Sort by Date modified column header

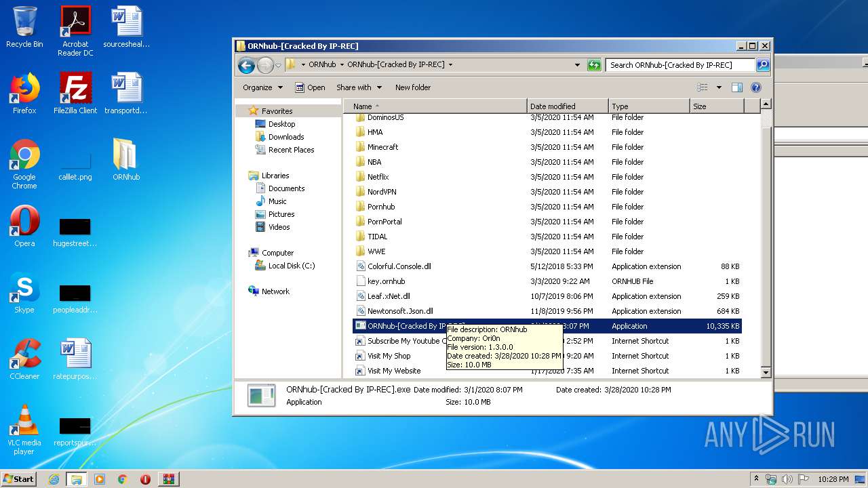click(x=568, y=106)
